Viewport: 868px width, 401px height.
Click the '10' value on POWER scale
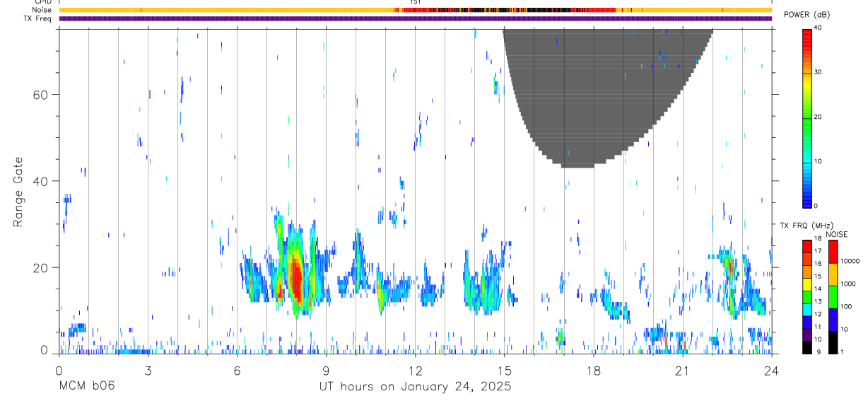pos(819,161)
